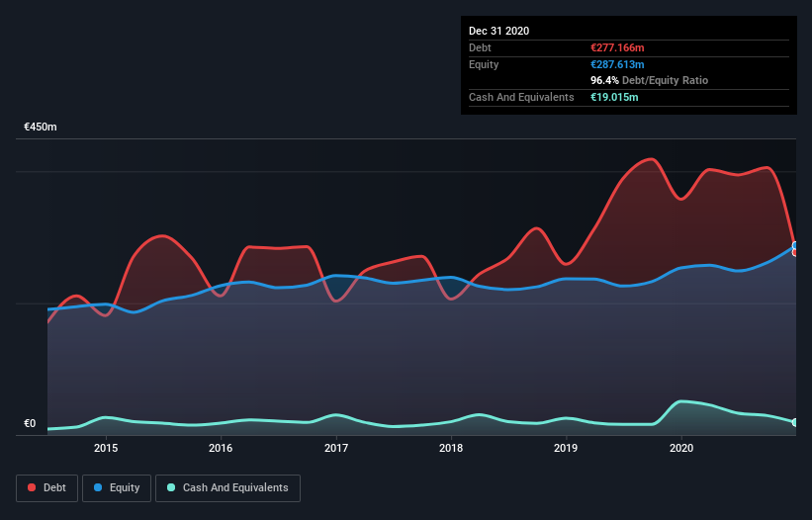Click the Dec 31 2020 tooltip date

coord(498,31)
